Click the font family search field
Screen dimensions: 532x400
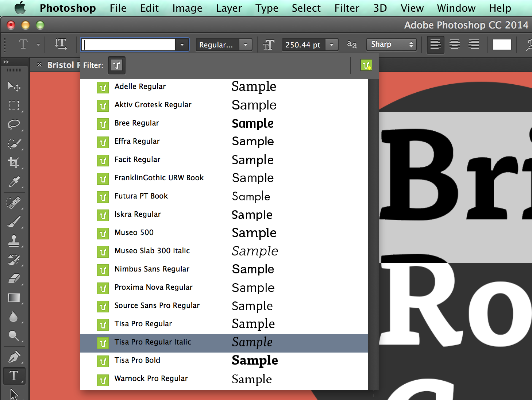coord(128,45)
